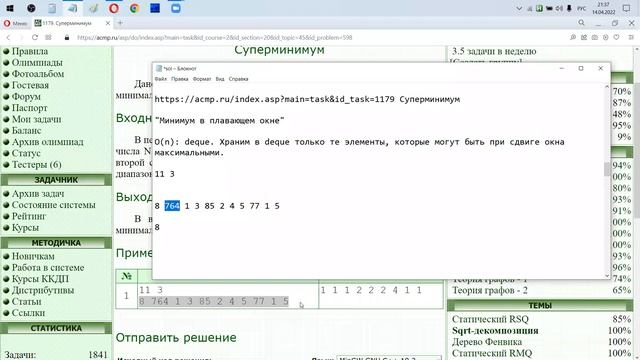Go back in browser history
The width and height of the screenshot is (640, 360).
tap(8, 38)
